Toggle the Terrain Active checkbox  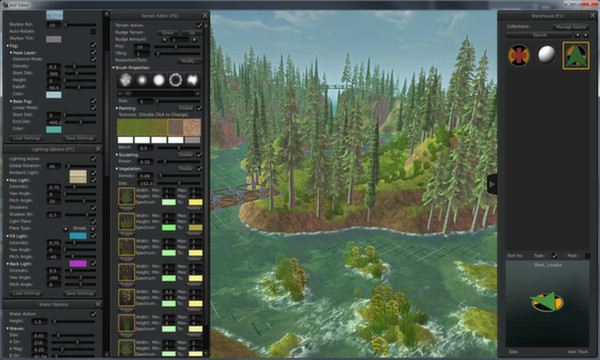[199, 25]
